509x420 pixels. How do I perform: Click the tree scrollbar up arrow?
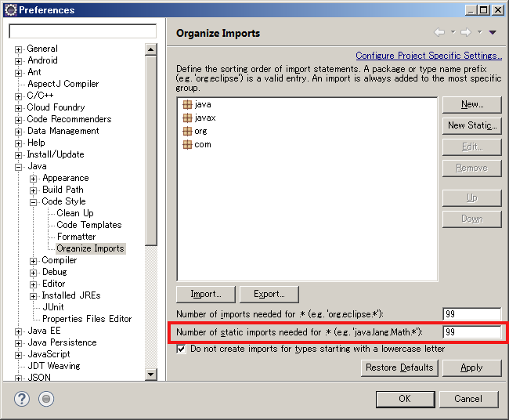[x=150, y=49]
